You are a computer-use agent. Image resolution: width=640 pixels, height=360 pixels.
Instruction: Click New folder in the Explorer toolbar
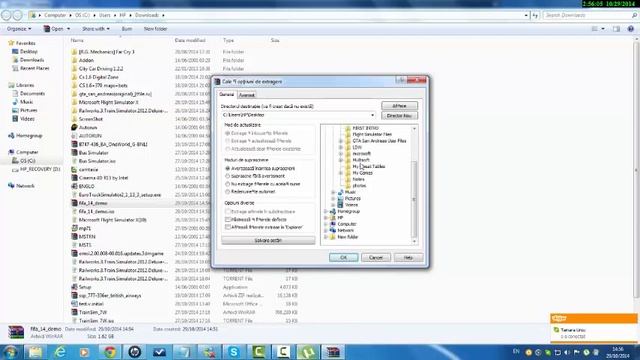click(x=156, y=29)
